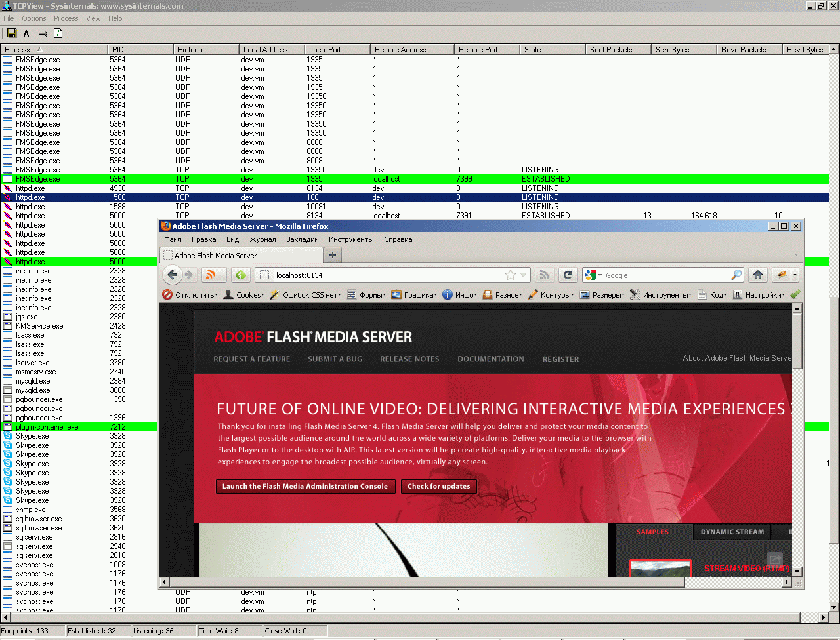Click the Check for updates button
The image size is (840, 640).
pyautogui.click(x=438, y=486)
